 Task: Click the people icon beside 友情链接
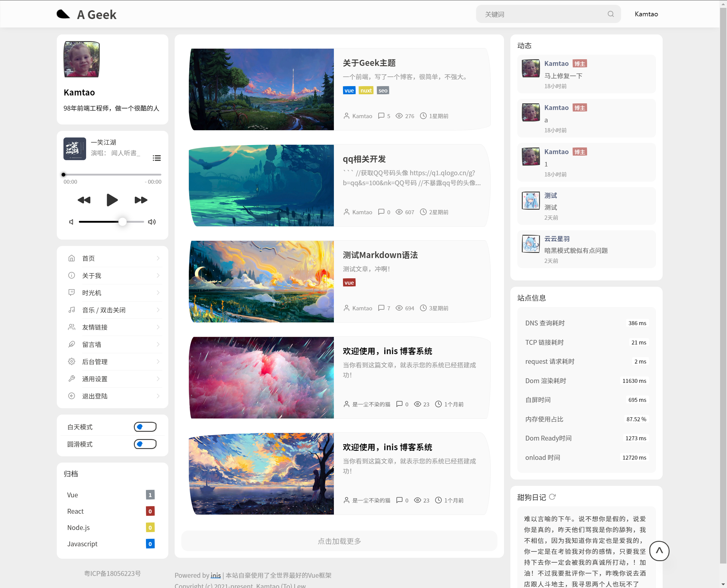[72, 327]
